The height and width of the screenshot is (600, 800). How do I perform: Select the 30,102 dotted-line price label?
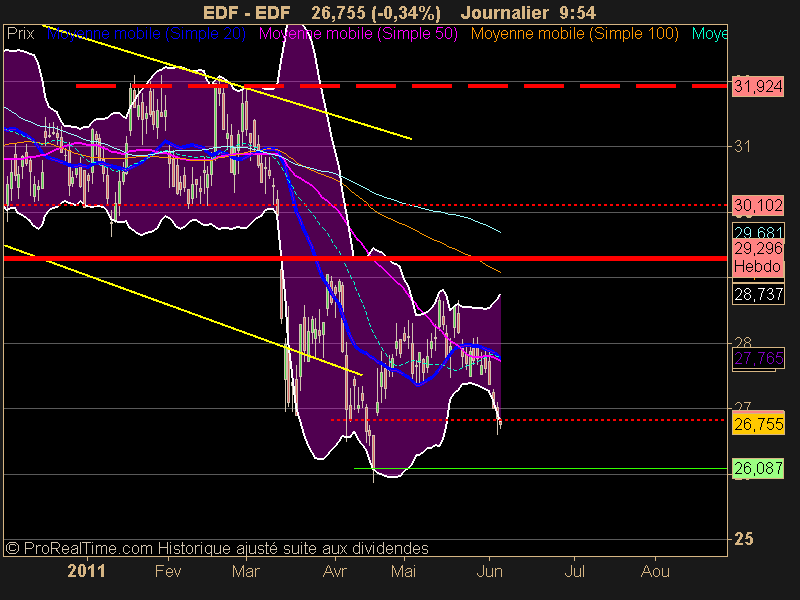click(758, 205)
